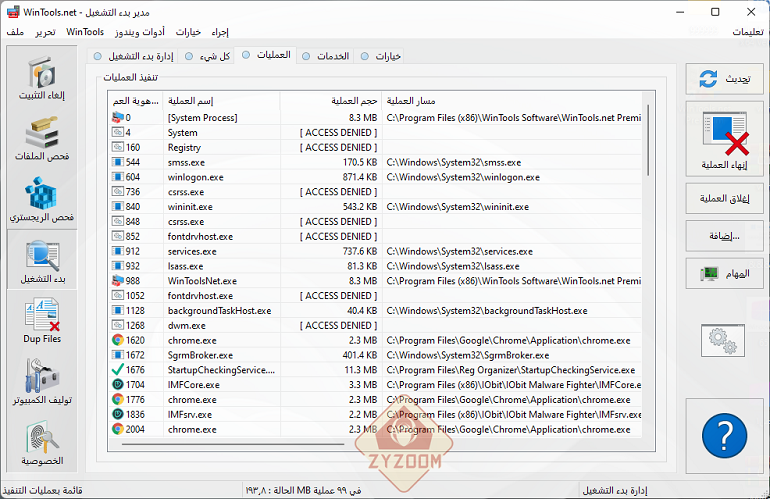Viewport: 770px width, 499px height.
Task: Open the ملف file menu
Action: [15, 32]
